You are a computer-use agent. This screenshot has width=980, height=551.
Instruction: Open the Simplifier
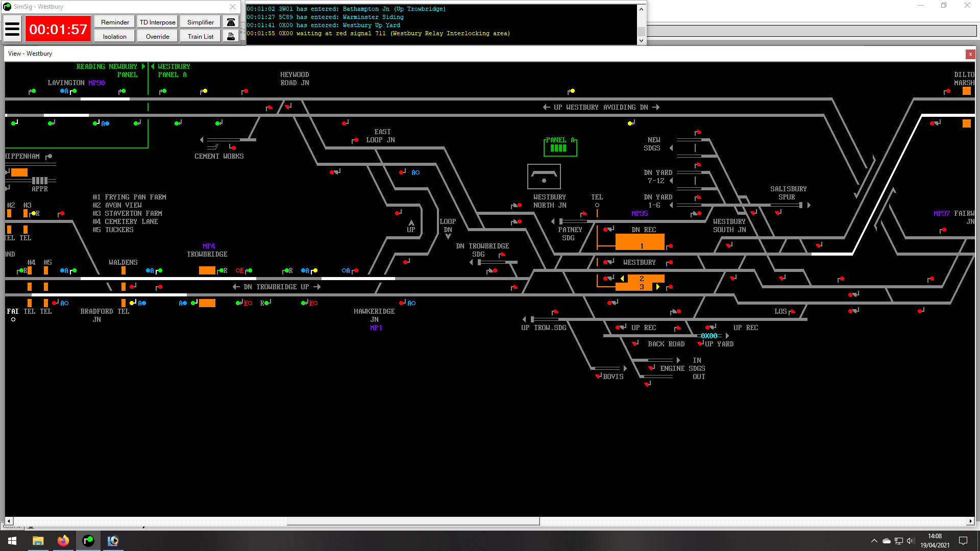click(x=201, y=22)
